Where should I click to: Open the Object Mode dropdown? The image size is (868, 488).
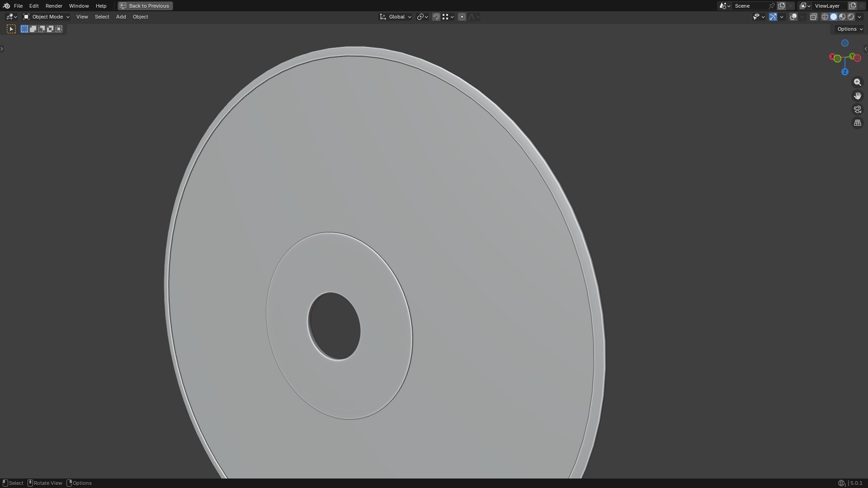pos(46,17)
